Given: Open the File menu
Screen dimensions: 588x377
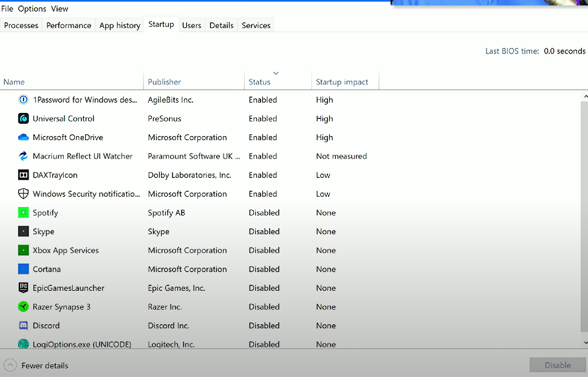Looking at the screenshot, I should pos(7,8).
